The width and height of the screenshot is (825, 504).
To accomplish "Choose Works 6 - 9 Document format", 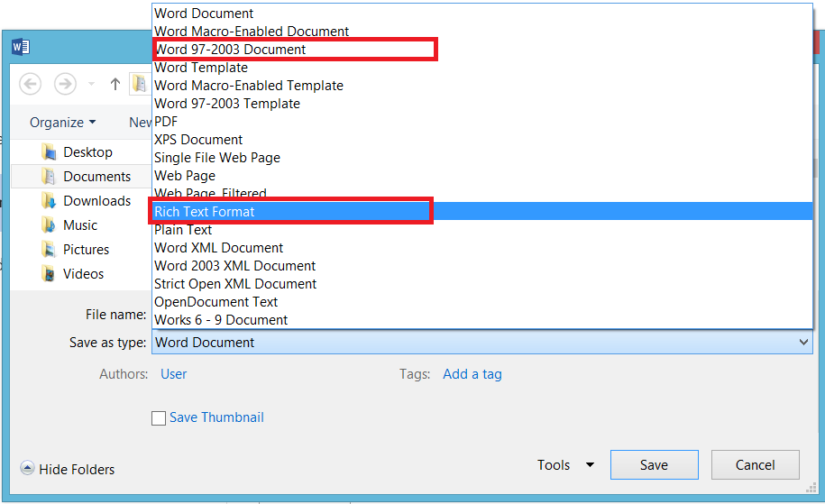I will pyautogui.click(x=482, y=320).
